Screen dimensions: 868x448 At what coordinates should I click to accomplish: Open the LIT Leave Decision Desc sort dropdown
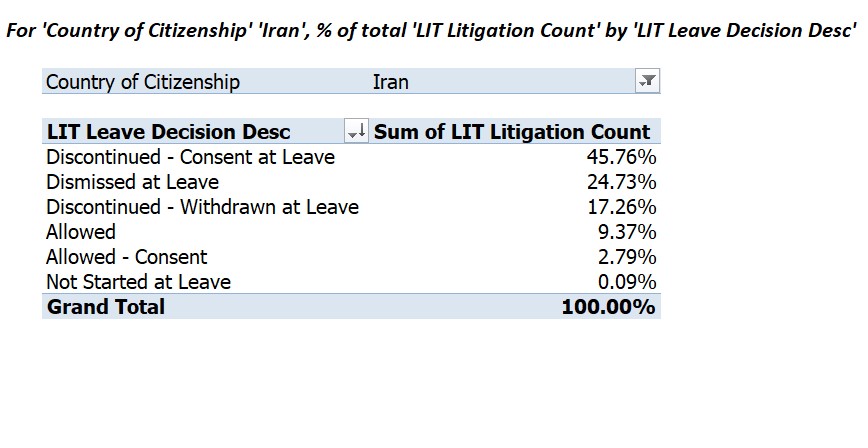(x=356, y=131)
